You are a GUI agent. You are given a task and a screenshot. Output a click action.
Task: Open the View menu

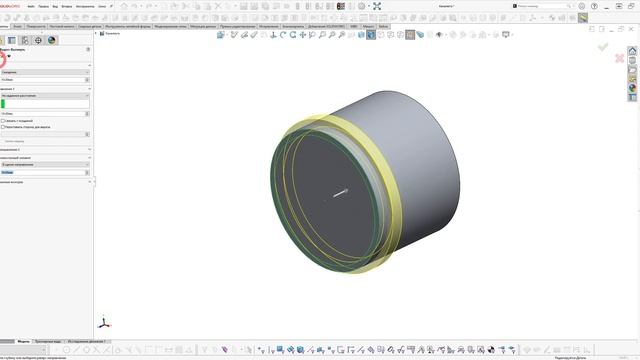click(x=55, y=7)
